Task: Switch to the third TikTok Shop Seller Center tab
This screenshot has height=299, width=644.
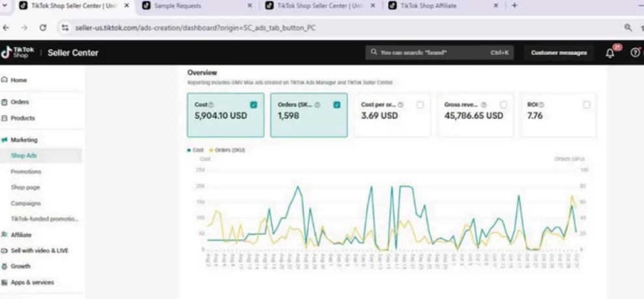Action: click(320, 5)
